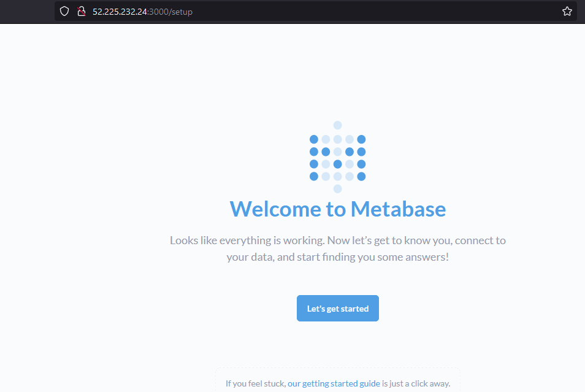Click the word "Metabase" in the heading

click(x=398, y=209)
